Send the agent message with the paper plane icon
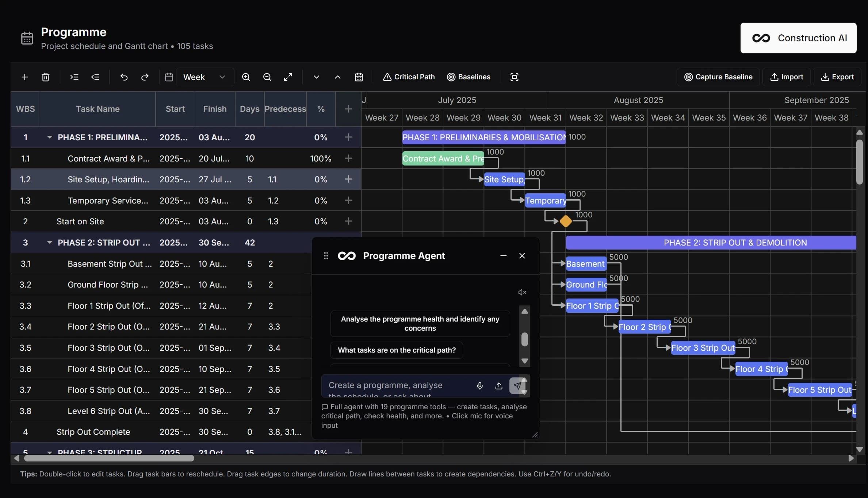The image size is (868, 498). coord(518,386)
